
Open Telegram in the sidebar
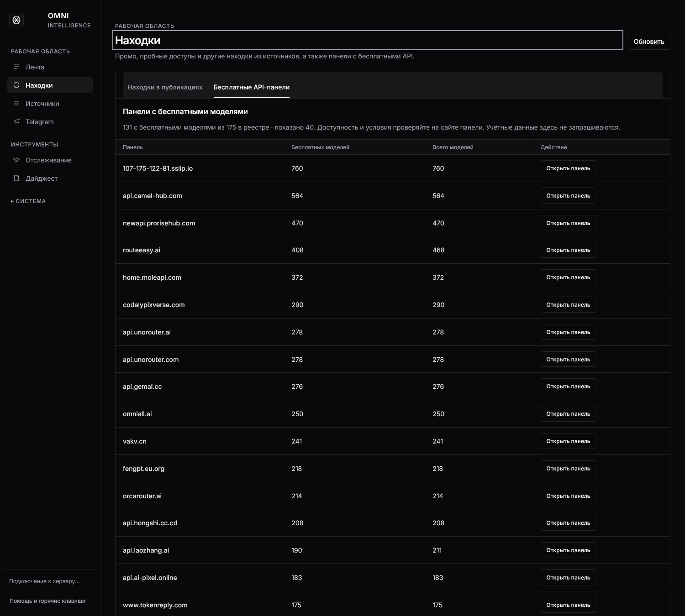[50, 122]
